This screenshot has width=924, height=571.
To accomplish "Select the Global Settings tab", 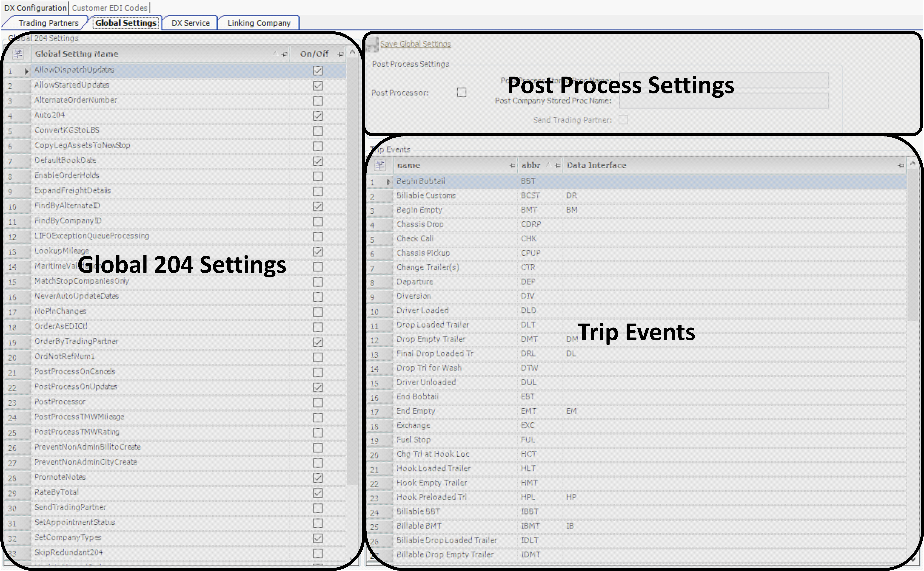I will click(x=126, y=23).
